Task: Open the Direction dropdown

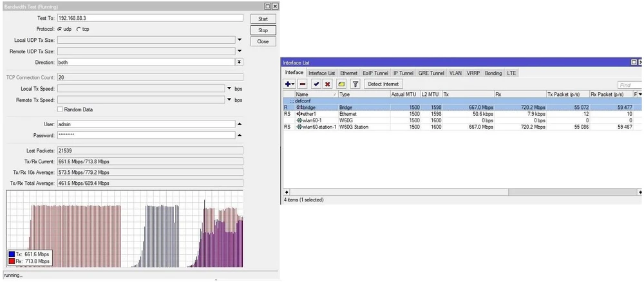Action: (x=239, y=62)
